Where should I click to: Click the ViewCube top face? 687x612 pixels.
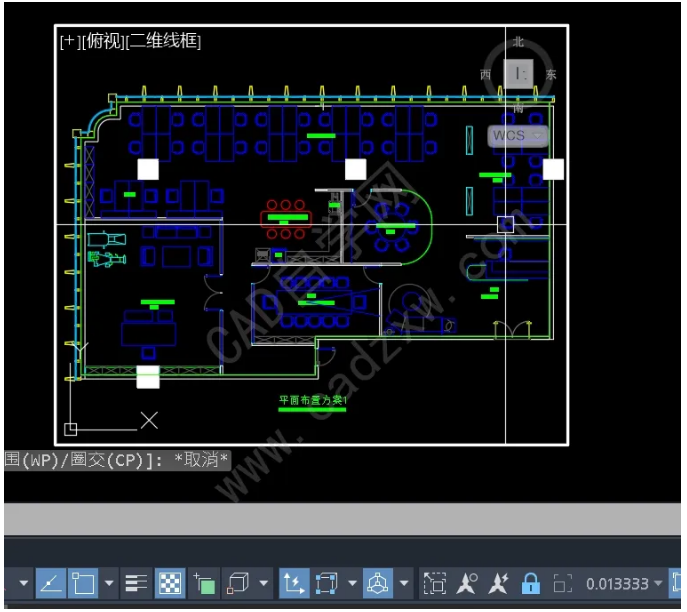pyautogui.click(x=519, y=74)
